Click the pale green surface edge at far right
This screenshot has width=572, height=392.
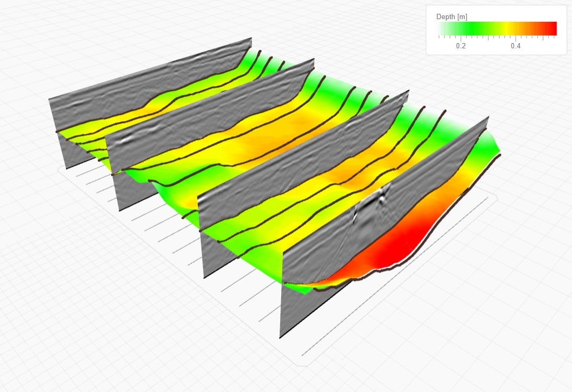coord(492,139)
